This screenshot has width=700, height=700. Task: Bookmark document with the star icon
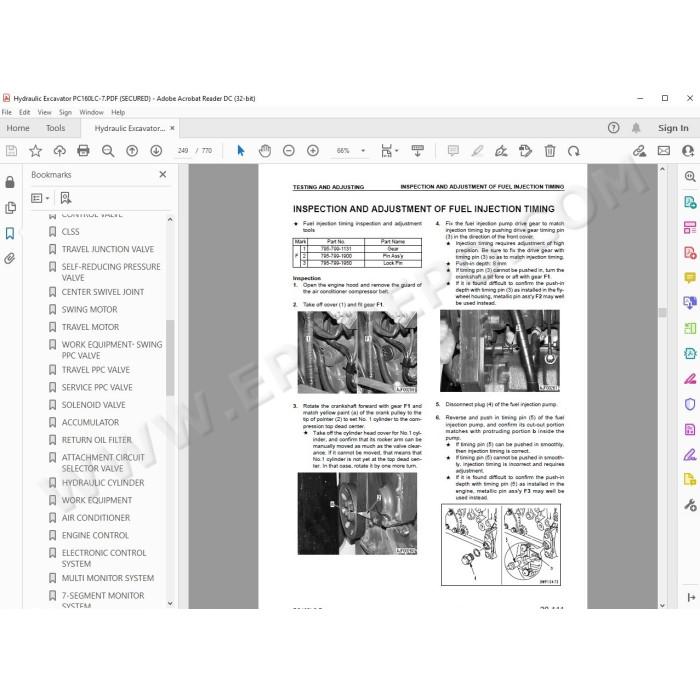point(35,151)
